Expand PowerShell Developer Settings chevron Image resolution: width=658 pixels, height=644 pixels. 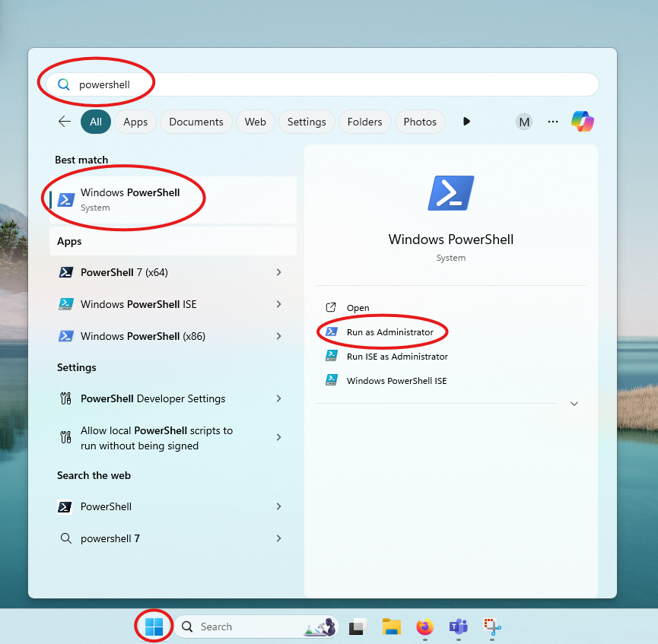click(x=278, y=398)
